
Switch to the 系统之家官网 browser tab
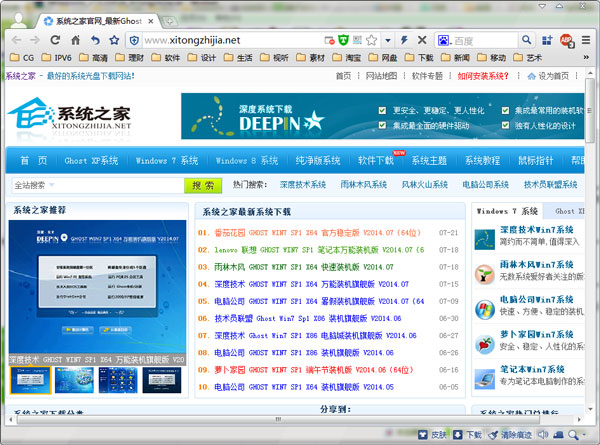[x=96, y=21]
